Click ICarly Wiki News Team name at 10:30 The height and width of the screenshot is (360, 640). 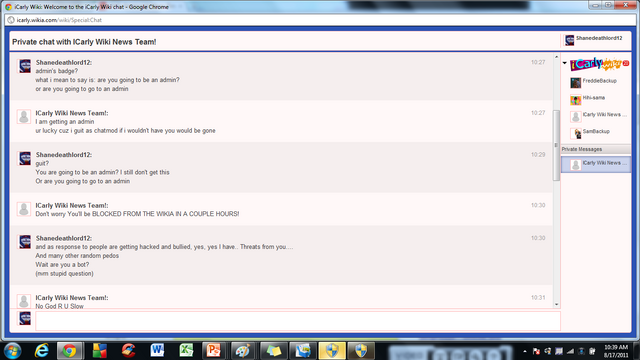[x=72, y=205]
